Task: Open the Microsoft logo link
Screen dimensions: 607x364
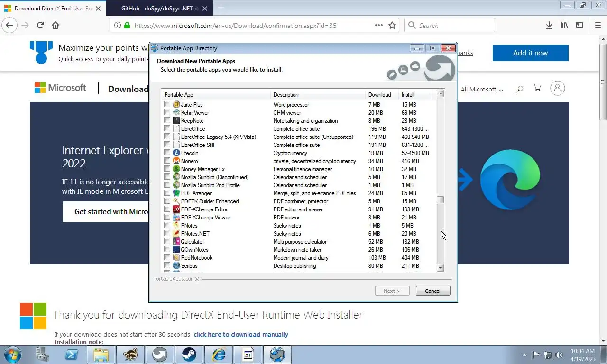Action: [x=60, y=88]
